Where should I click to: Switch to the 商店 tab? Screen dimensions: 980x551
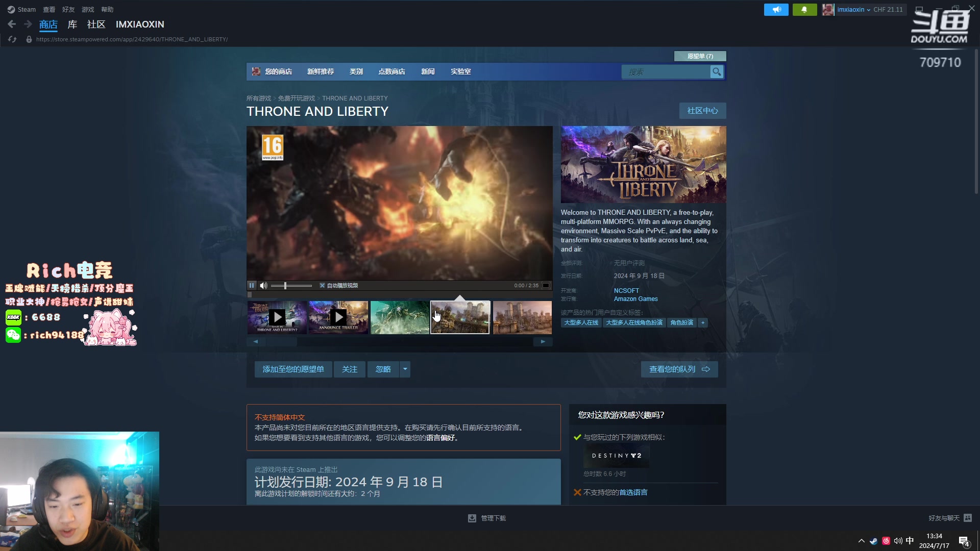pyautogui.click(x=48, y=24)
